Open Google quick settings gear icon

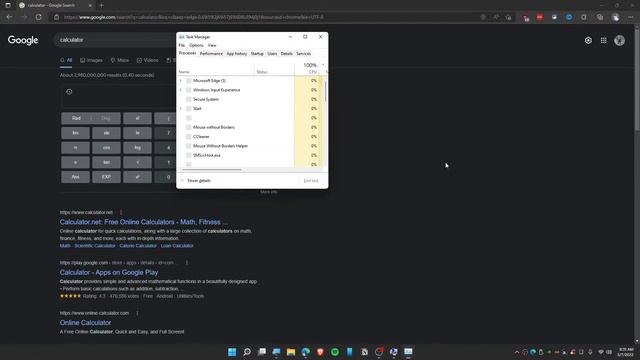(588, 40)
